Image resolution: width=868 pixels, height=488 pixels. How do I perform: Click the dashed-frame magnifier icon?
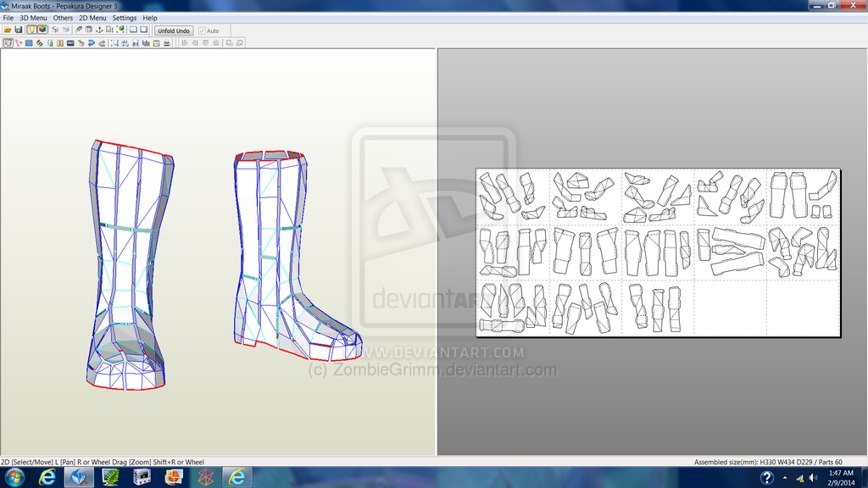point(114,43)
